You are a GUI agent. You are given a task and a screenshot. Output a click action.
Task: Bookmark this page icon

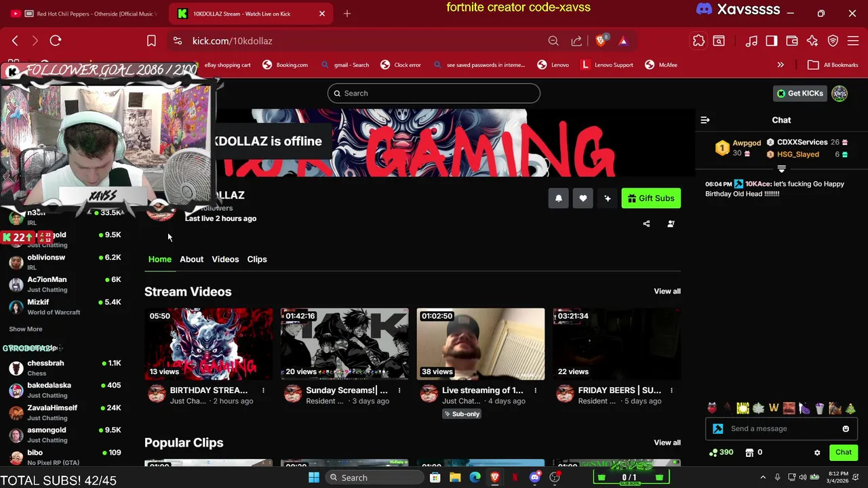(x=151, y=41)
